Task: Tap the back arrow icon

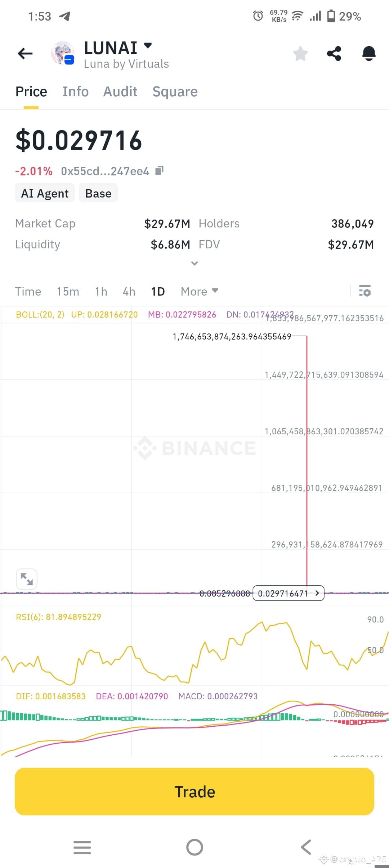Action: [25, 54]
